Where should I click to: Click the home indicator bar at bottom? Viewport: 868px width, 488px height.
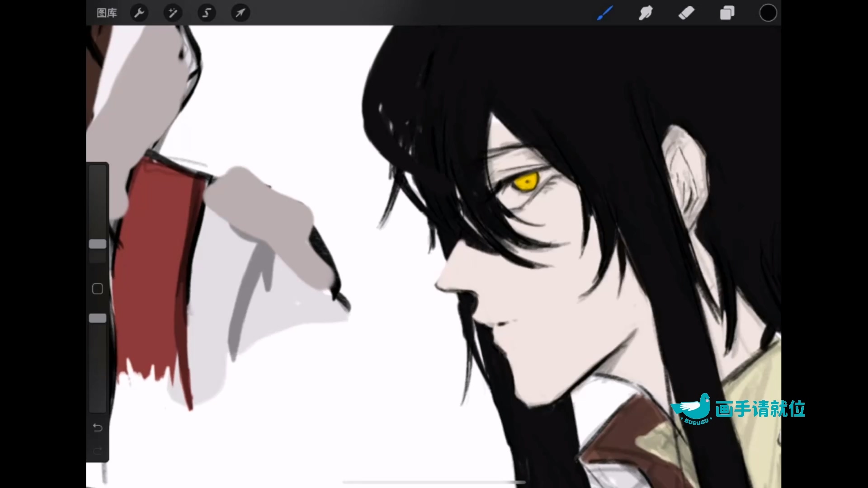tap(434, 482)
